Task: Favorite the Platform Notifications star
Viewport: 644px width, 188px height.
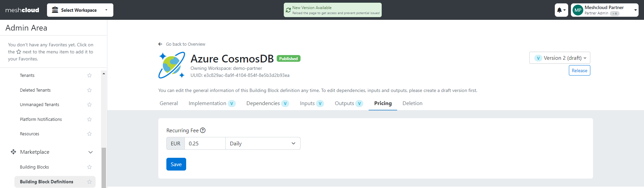Action: tap(89, 120)
